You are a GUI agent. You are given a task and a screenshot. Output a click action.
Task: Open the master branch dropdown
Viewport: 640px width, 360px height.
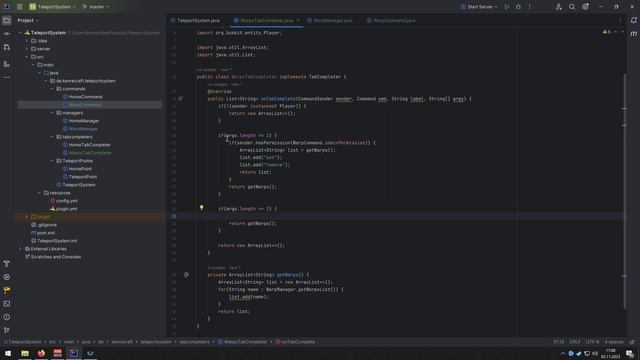[x=96, y=7]
